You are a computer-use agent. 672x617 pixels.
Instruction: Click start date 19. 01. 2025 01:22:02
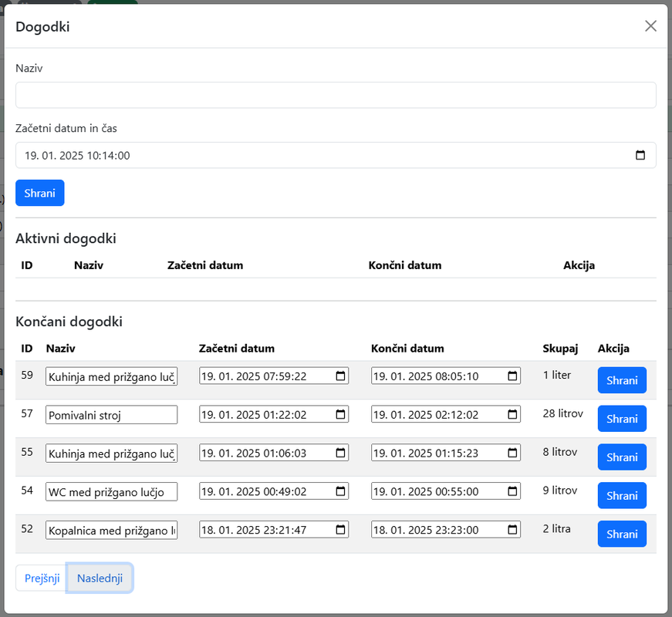[x=274, y=414]
